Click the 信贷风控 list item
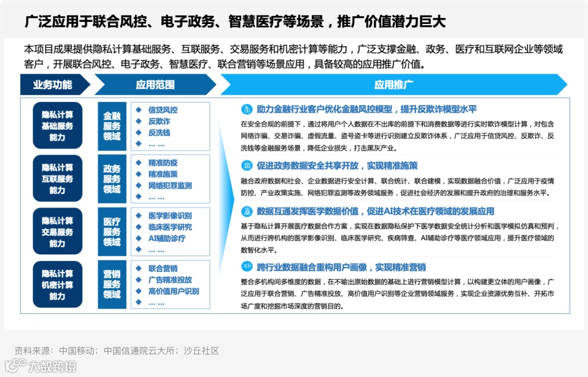 pyautogui.click(x=163, y=110)
